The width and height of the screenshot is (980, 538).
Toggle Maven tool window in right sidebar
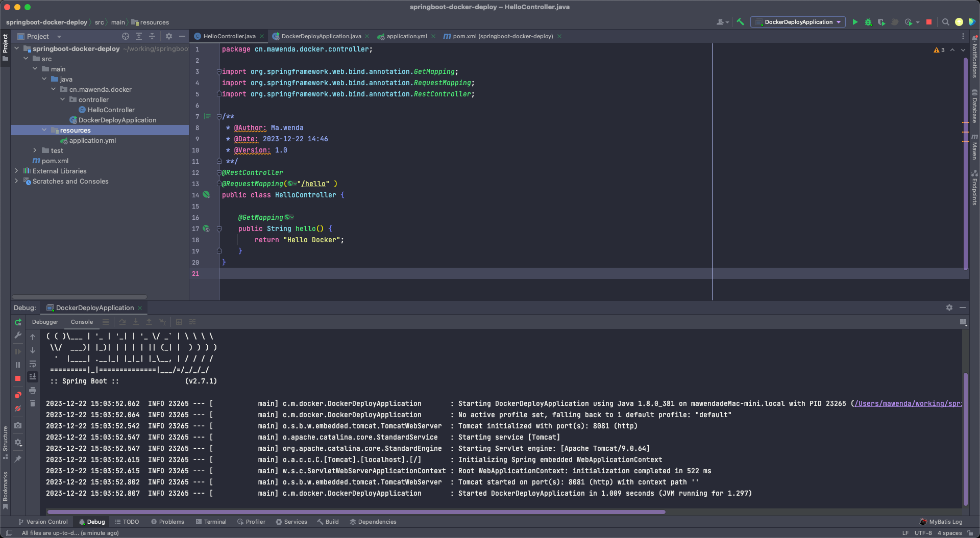(974, 147)
